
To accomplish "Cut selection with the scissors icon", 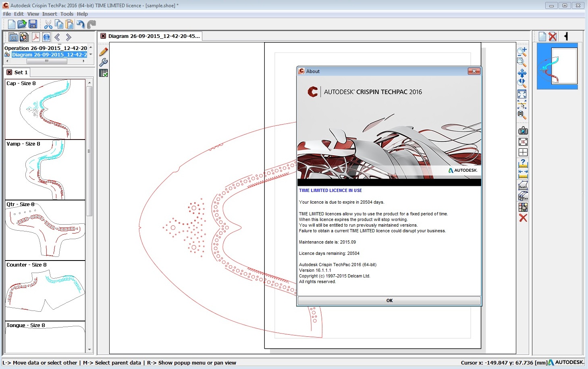I will pyautogui.click(x=48, y=24).
